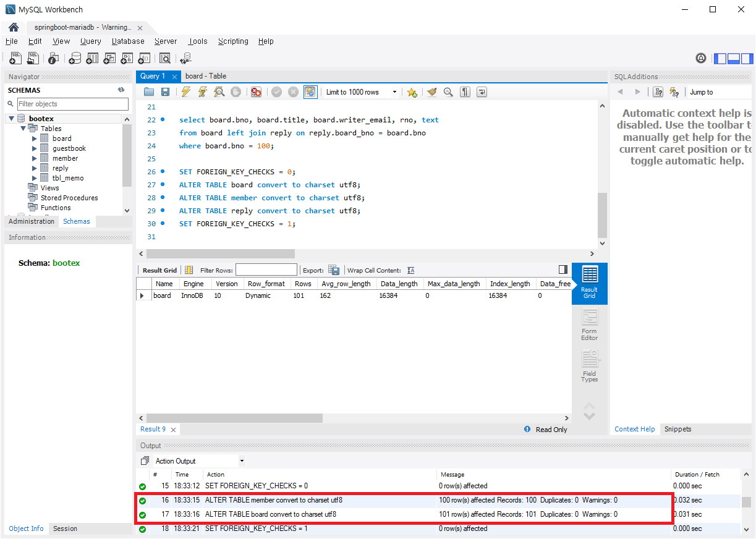This screenshot has height=539, width=756.
Task: Click editor horizontal scrollbar
Action: click(221, 254)
